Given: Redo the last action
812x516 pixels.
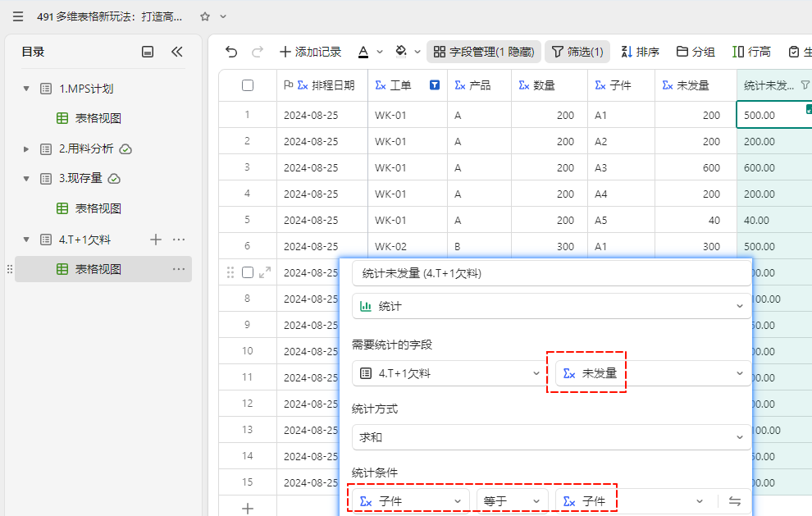Looking at the screenshot, I should click(258, 52).
